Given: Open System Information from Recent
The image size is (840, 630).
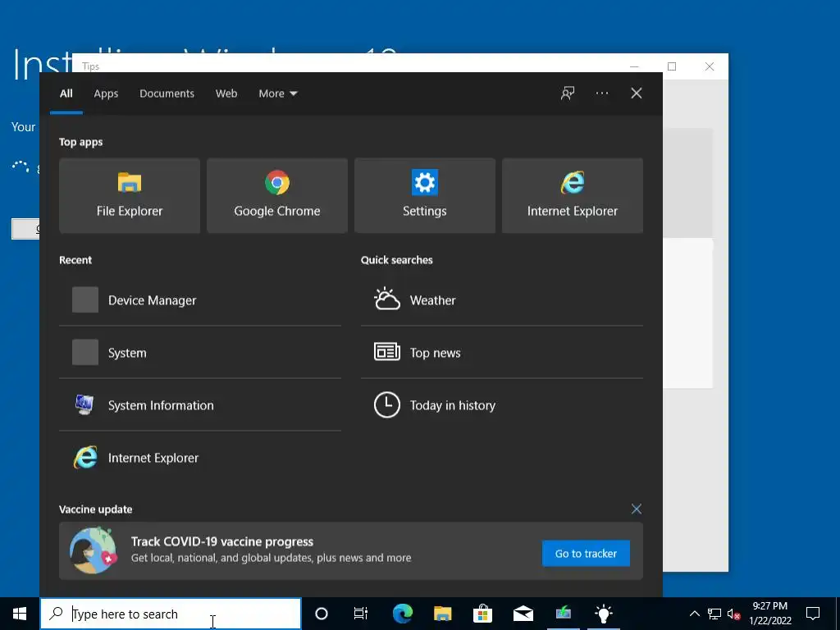Looking at the screenshot, I should pos(200,405).
